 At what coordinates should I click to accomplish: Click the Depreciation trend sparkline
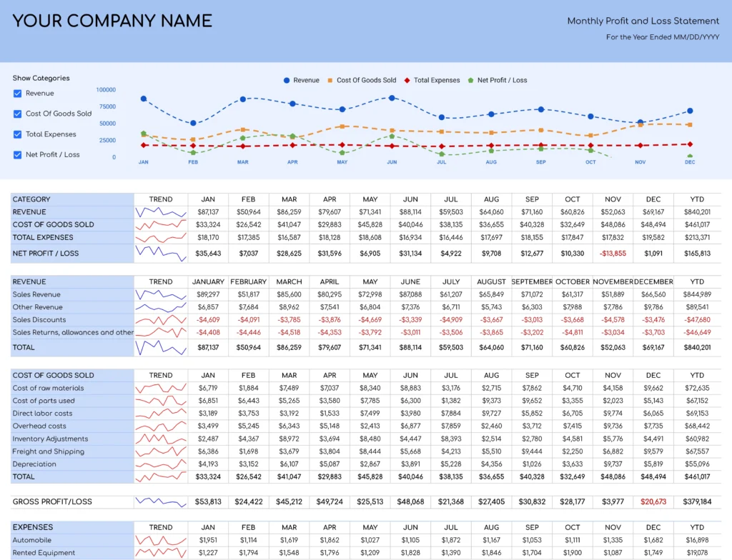tap(161, 464)
